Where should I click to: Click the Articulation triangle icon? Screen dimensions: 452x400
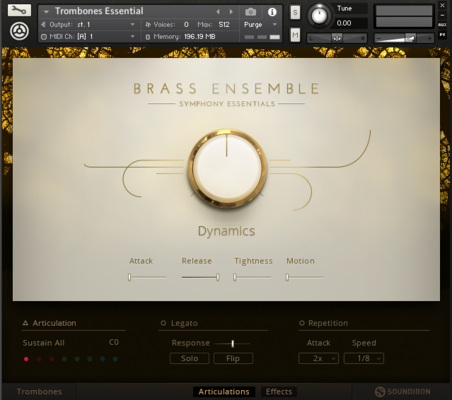pos(25,323)
